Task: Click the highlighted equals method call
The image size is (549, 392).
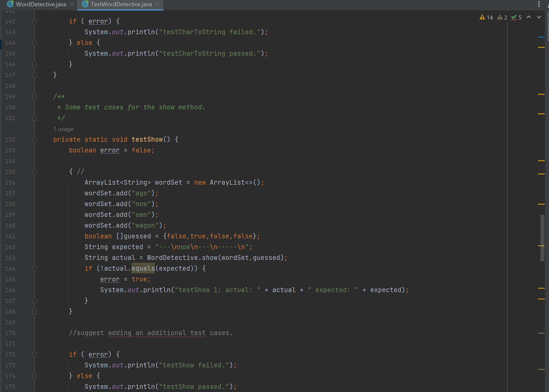Action: pyautogui.click(x=143, y=268)
